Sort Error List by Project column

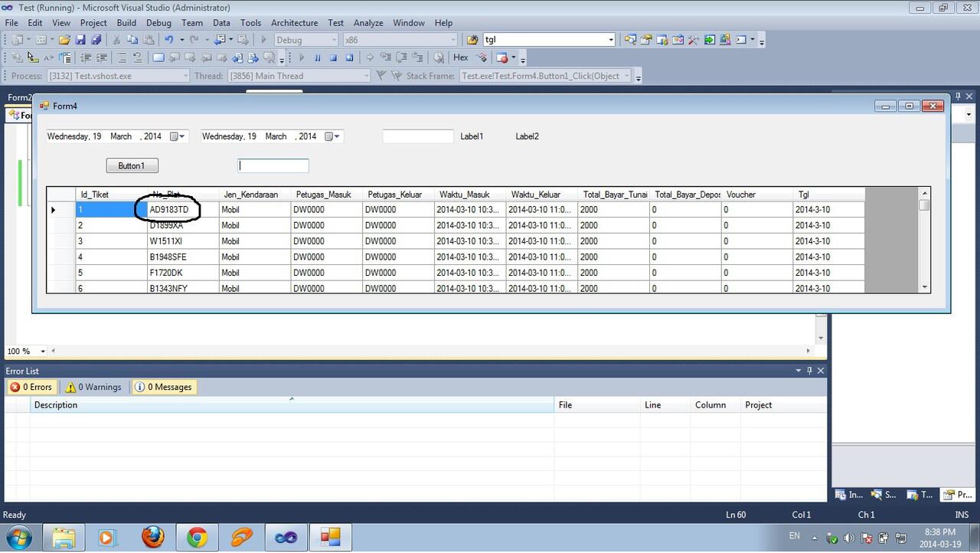coord(782,405)
